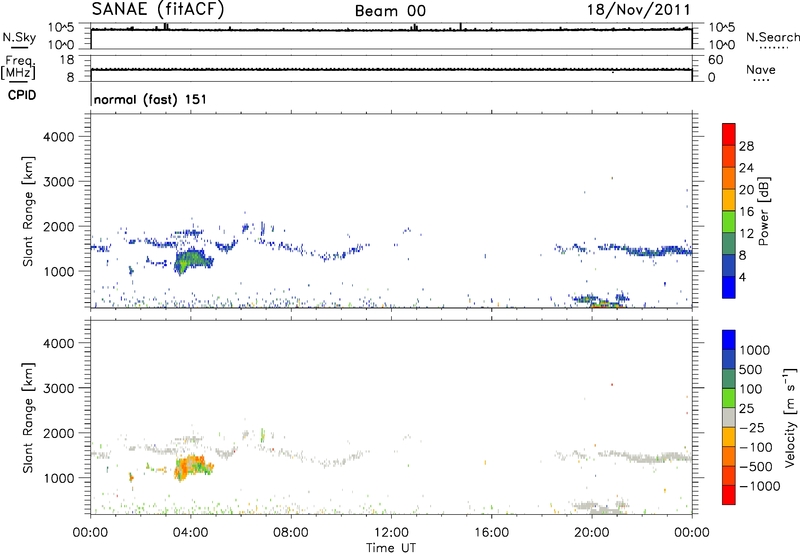Click the N.Search legend label
The image size is (800, 554).
[773, 37]
